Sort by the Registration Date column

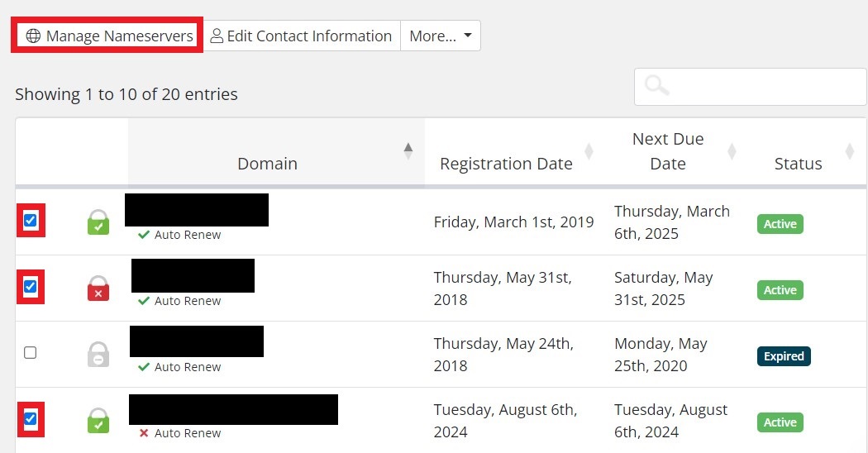pyautogui.click(x=506, y=163)
